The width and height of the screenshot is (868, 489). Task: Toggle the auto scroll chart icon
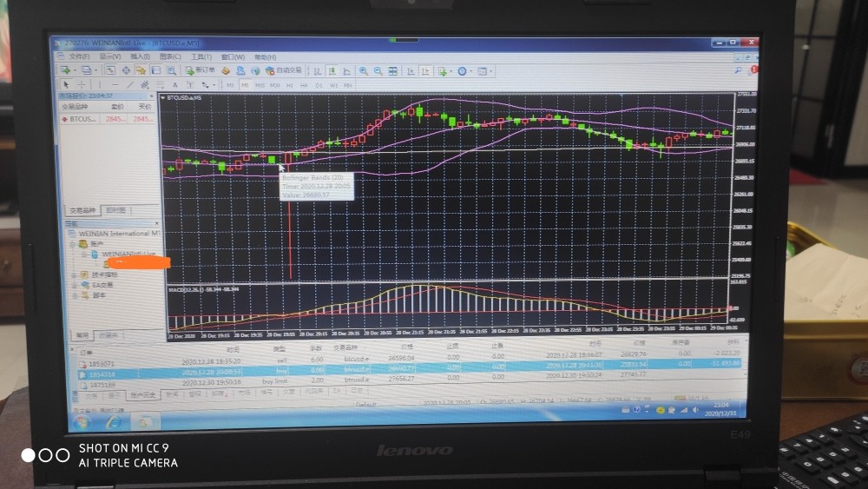(x=411, y=71)
